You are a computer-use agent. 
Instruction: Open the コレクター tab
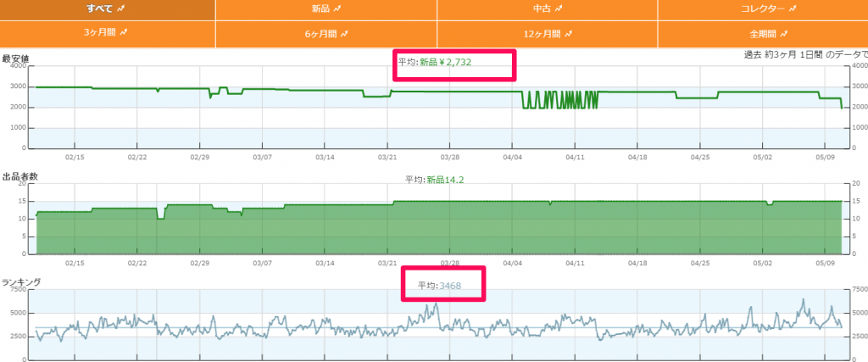click(760, 8)
